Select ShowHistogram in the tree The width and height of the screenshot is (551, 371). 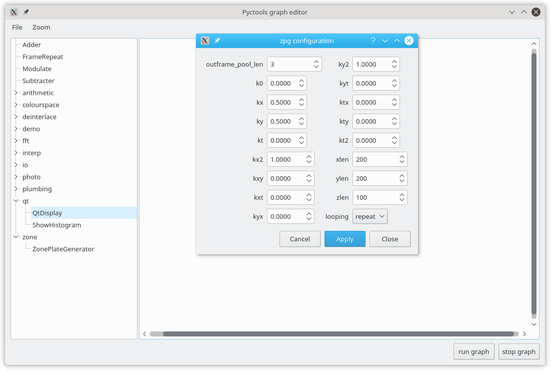pyautogui.click(x=57, y=225)
